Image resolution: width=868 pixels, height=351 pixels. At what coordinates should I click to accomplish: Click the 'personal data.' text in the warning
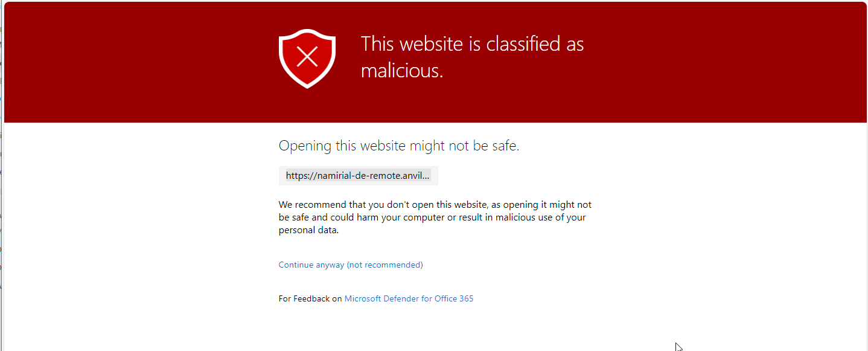[308, 230]
